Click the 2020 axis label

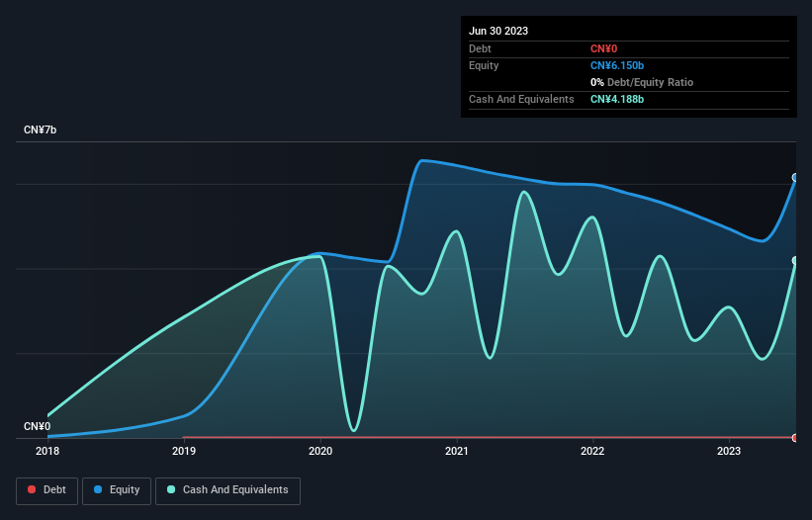pyautogui.click(x=320, y=451)
